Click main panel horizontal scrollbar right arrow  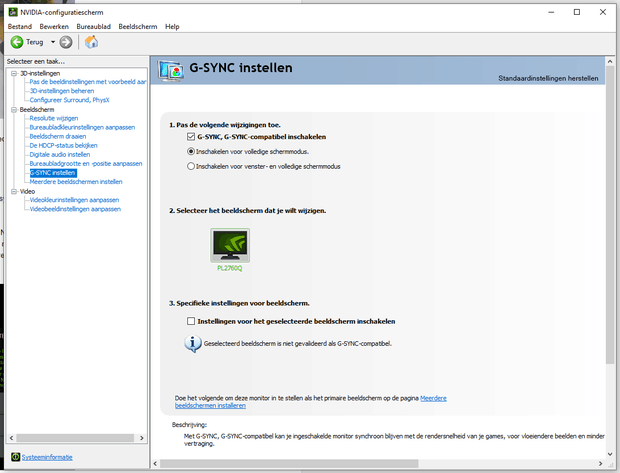(600, 464)
